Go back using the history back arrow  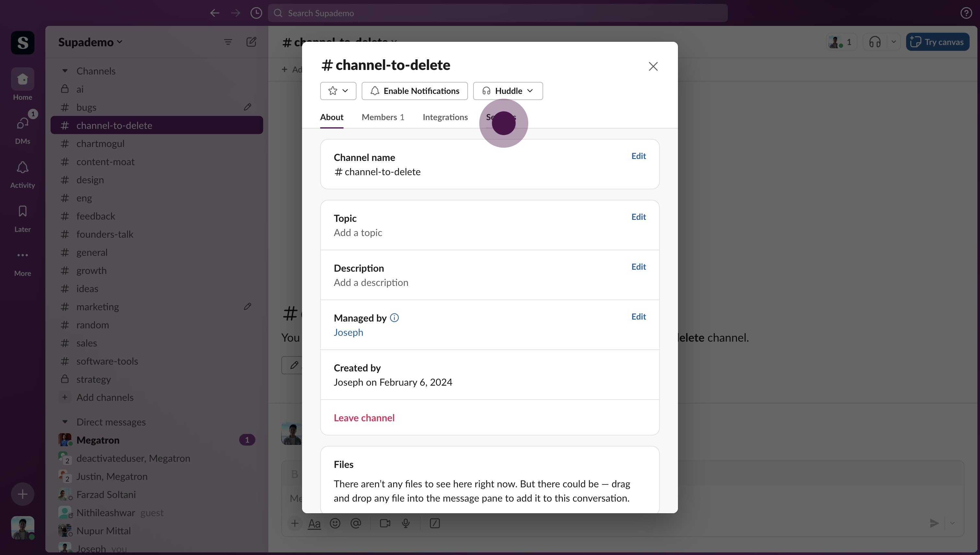click(215, 13)
